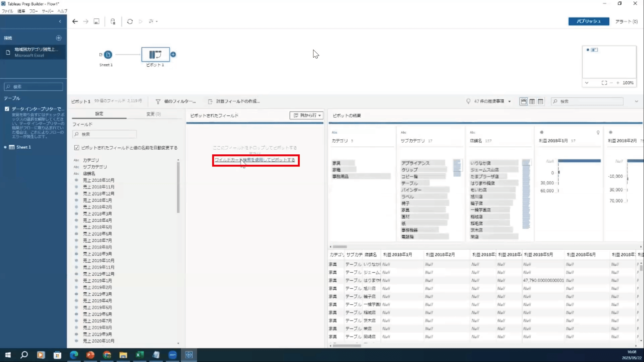The width and height of the screenshot is (644, 362).
Task: Switch to the 設定 tab
Action: tap(99, 114)
